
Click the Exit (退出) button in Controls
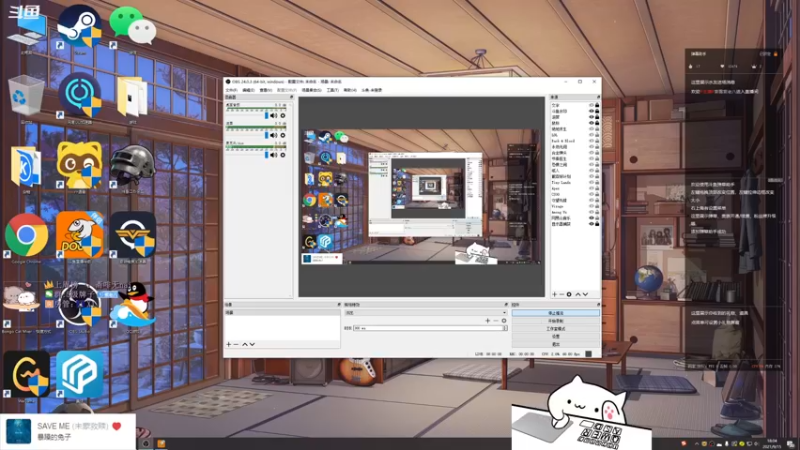point(556,344)
